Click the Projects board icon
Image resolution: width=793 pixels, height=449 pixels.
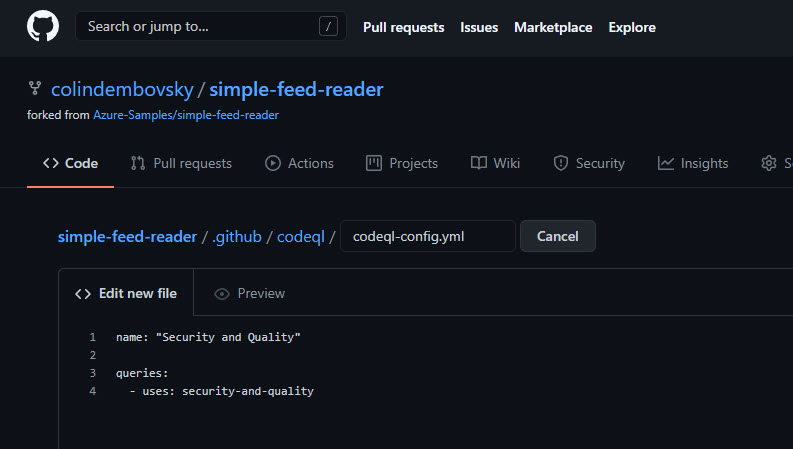[374, 163]
